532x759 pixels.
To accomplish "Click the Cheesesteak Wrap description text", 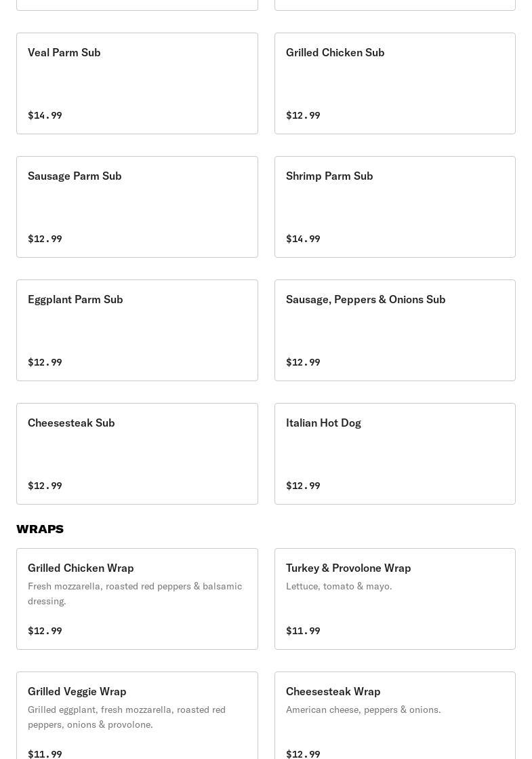I will (x=363, y=709).
